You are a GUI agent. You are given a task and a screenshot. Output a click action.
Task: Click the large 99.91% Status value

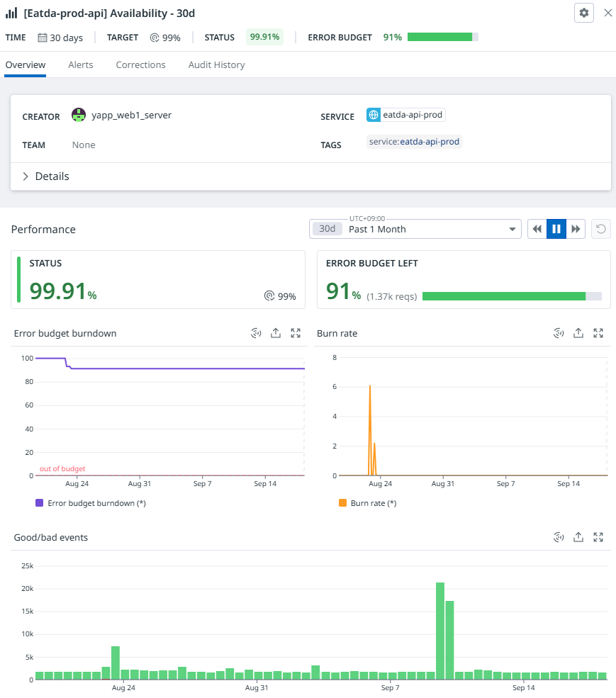pyautogui.click(x=63, y=291)
